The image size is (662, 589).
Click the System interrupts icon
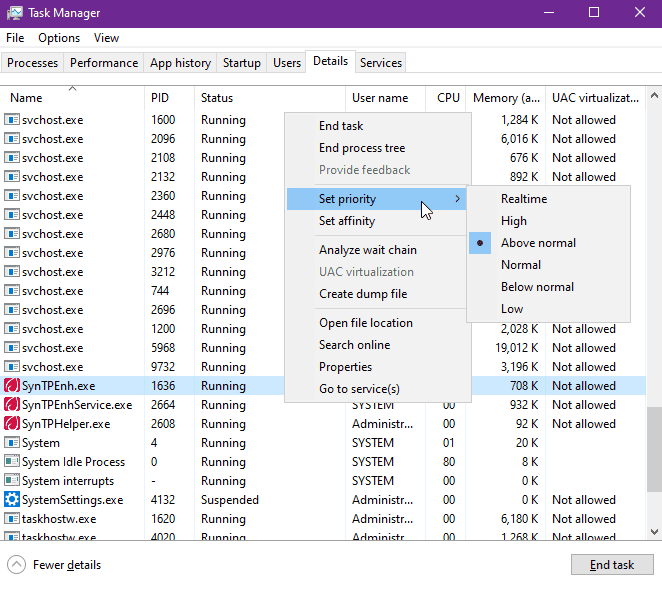[12, 480]
